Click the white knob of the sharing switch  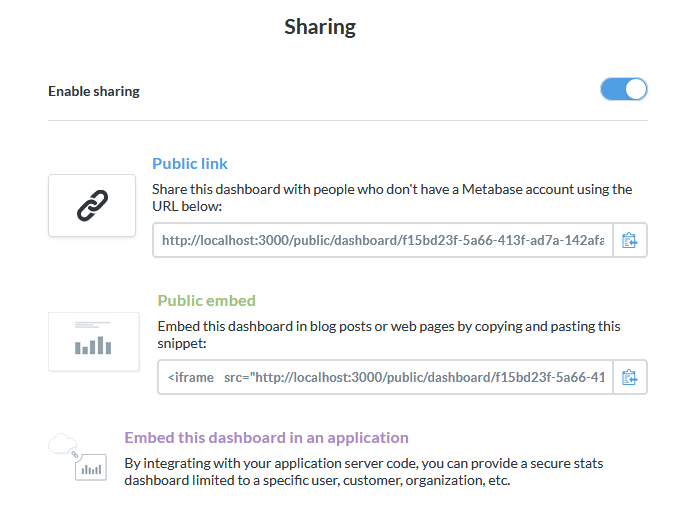click(x=636, y=89)
